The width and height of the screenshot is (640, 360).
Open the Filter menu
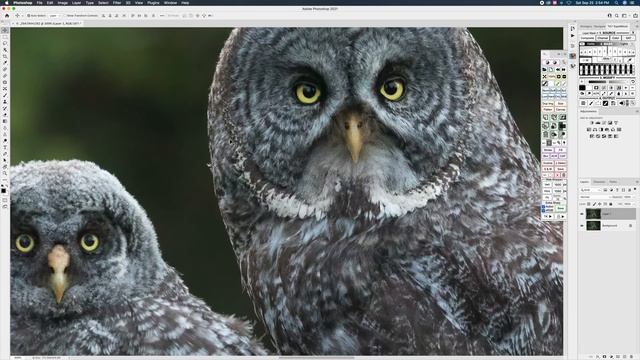pyautogui.click(x=117, y=3)
